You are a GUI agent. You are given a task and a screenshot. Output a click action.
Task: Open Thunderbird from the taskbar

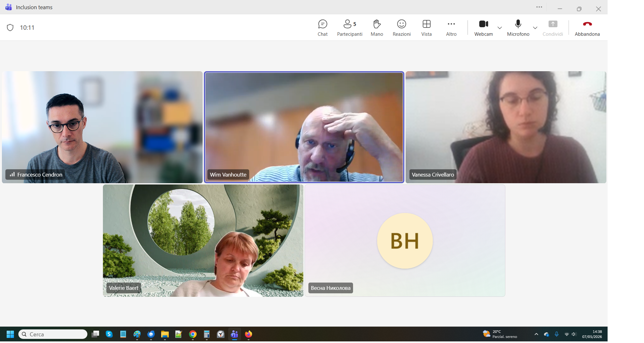click(x=151, y=334)
